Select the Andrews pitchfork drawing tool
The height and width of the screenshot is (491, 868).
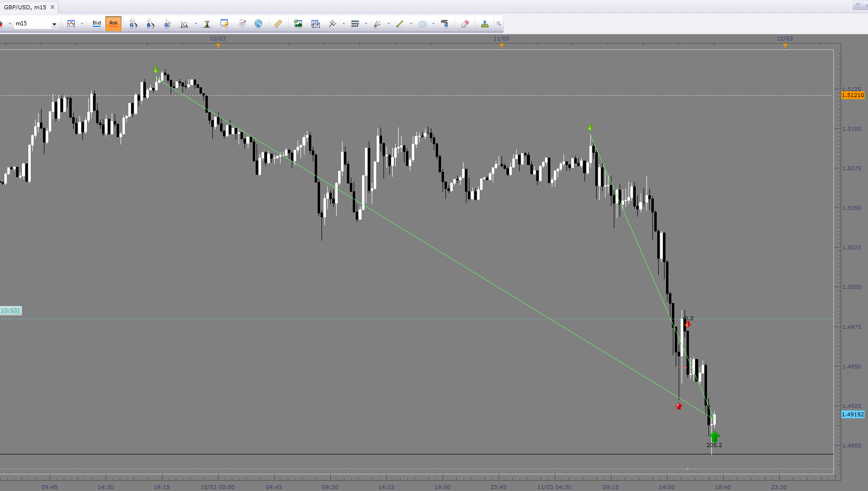pos(333,23)
